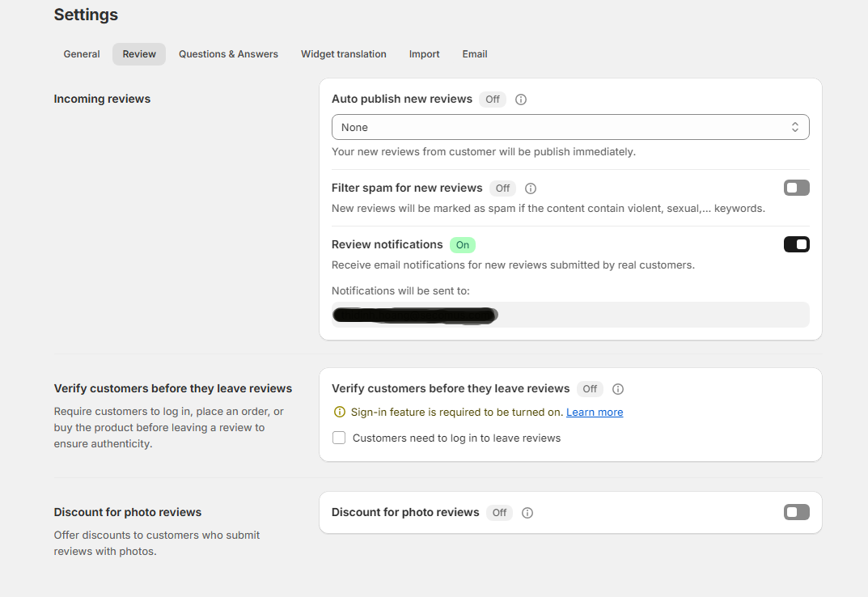
Task: Click the Off badge next to Auto publish
Action: coord(492,99)
